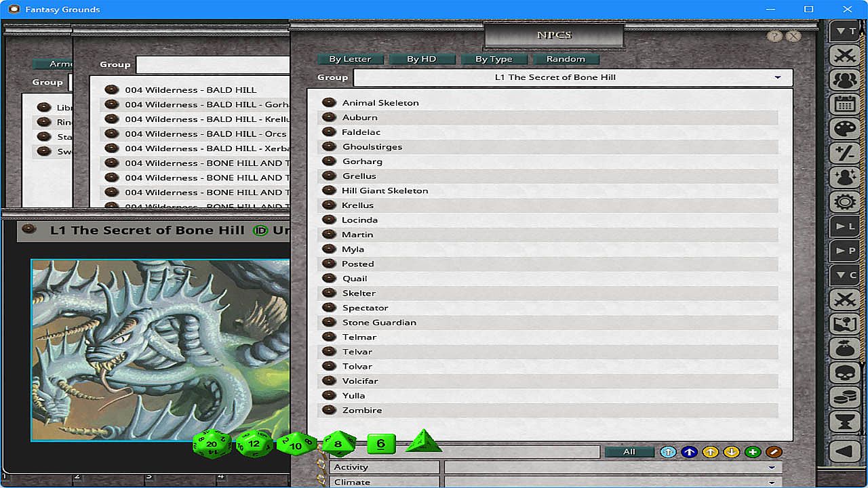Viewport: 868px width, 488px height.
Task: Open the Effects sidebar icon
Action: [x=845, y=178]
